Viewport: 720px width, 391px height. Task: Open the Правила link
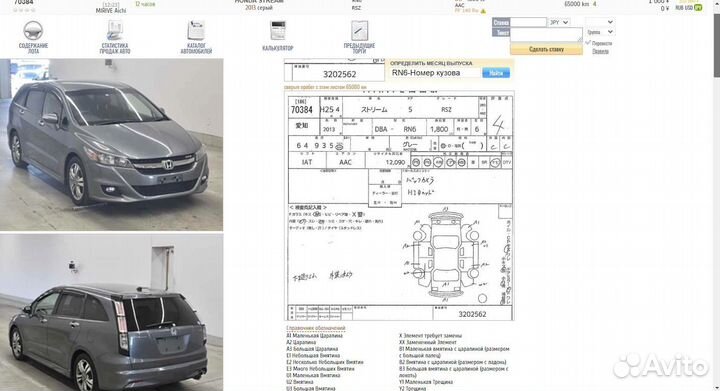click(600, 51)
